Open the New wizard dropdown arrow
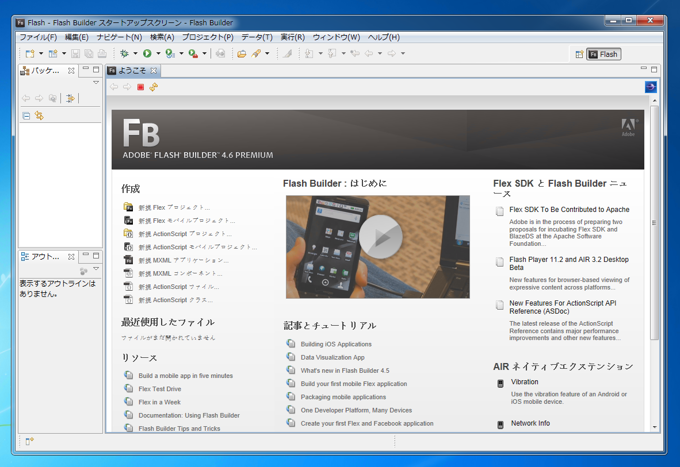This screenshot has width=680, height=467. tap(41, 54)
